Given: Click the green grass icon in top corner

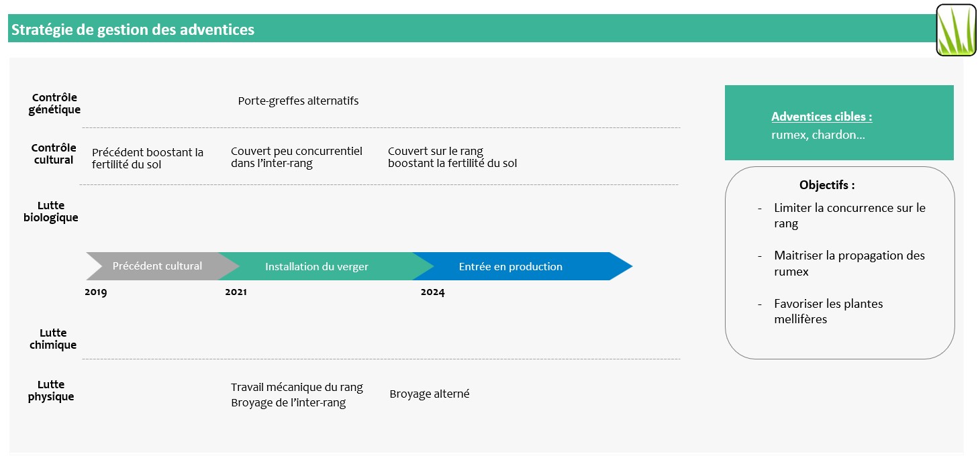Looking at the screenshot, I should (x=957, y=30).
